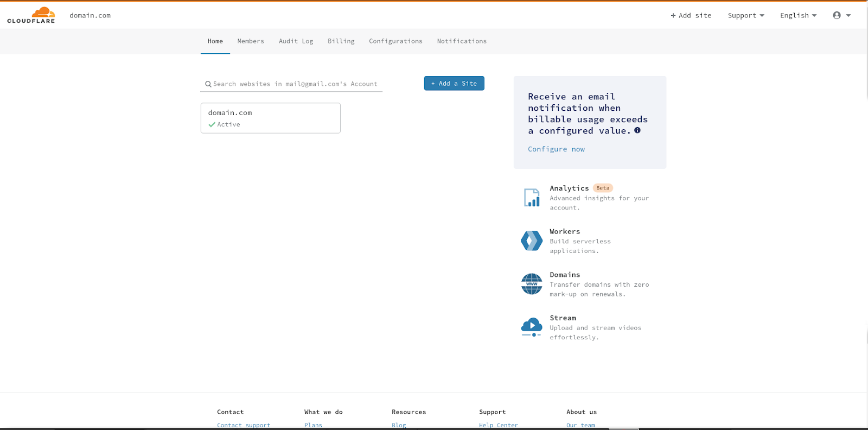
Task: Open the Stream link
Action: coord(563,318)
